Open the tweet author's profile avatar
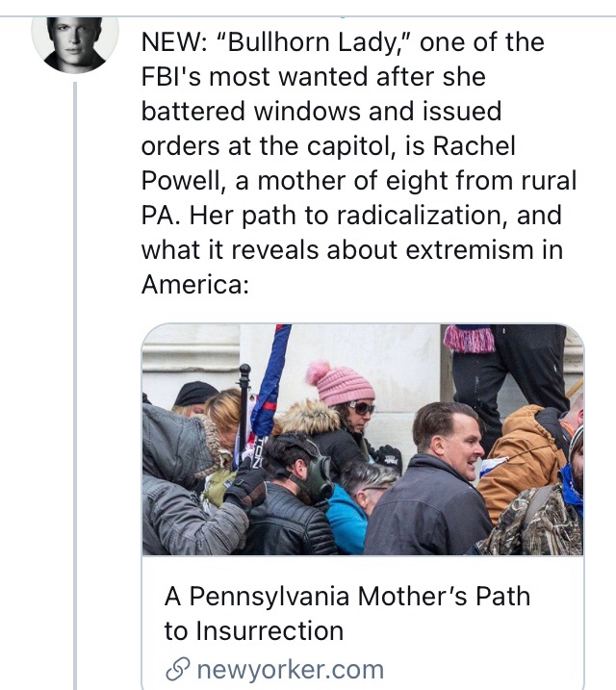 [75, 44]
